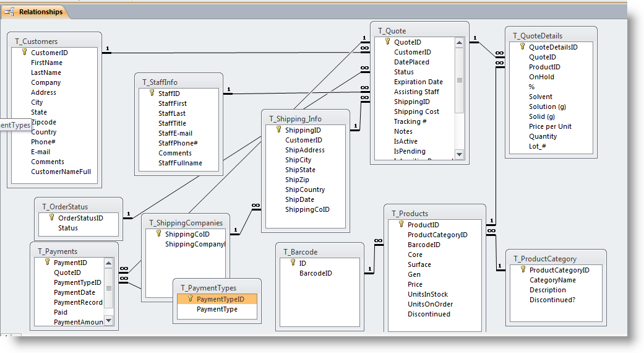The image size is (644, 353).
Task: Select the ShipAddress field
Action: click(x=305, y=150)
